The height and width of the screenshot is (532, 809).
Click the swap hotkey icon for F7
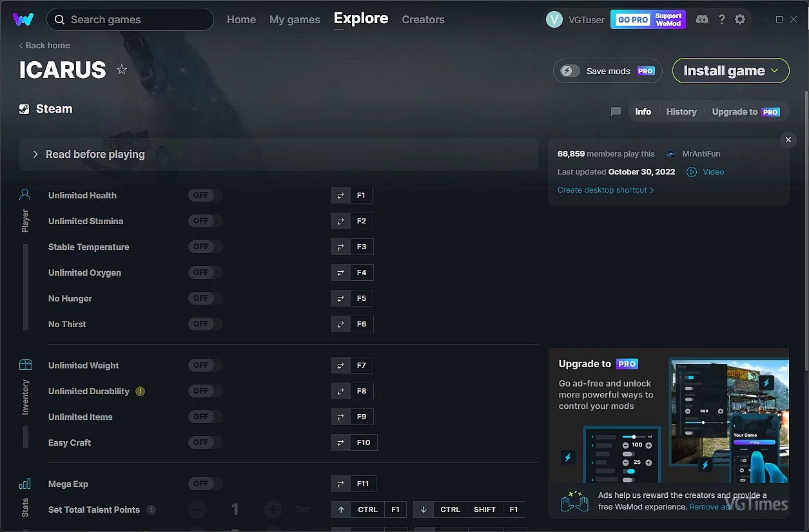point(340,365)
